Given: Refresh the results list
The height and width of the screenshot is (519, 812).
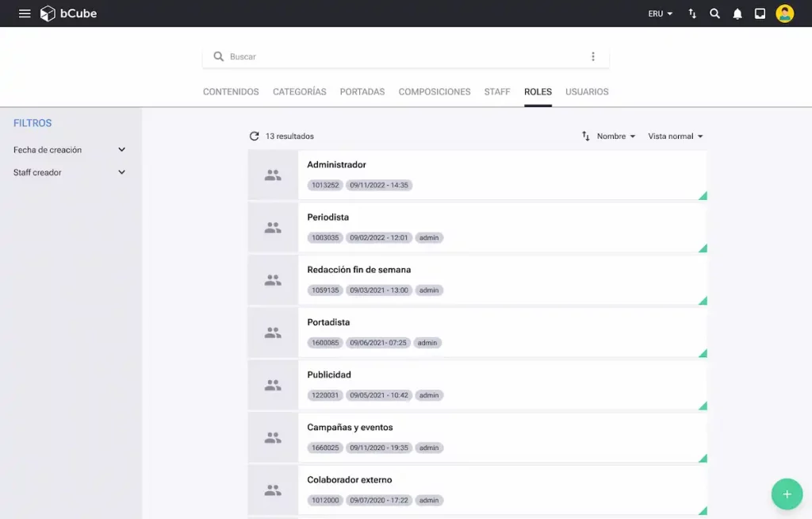Looking at the screenshot, I should [x=254, y=136].
